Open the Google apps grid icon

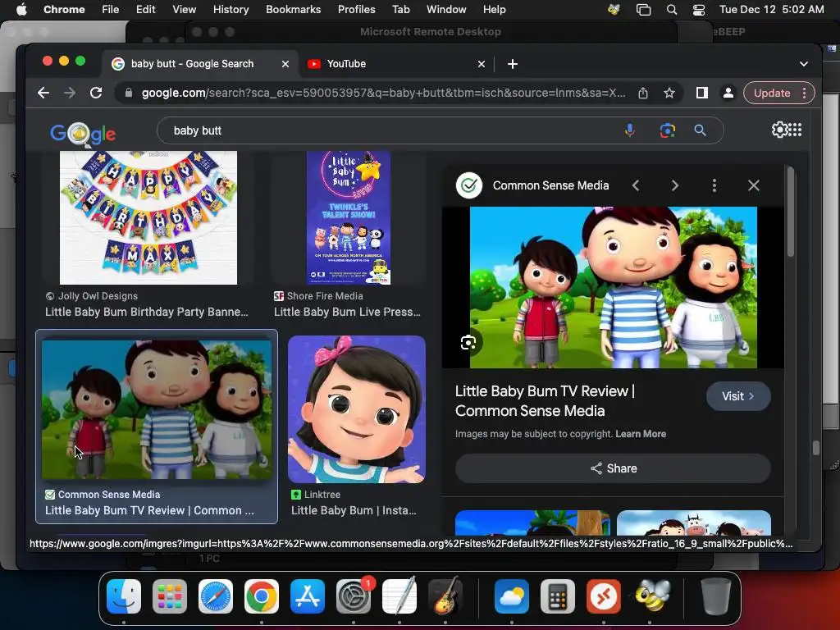pyautogui.click(x=796, y=130)
